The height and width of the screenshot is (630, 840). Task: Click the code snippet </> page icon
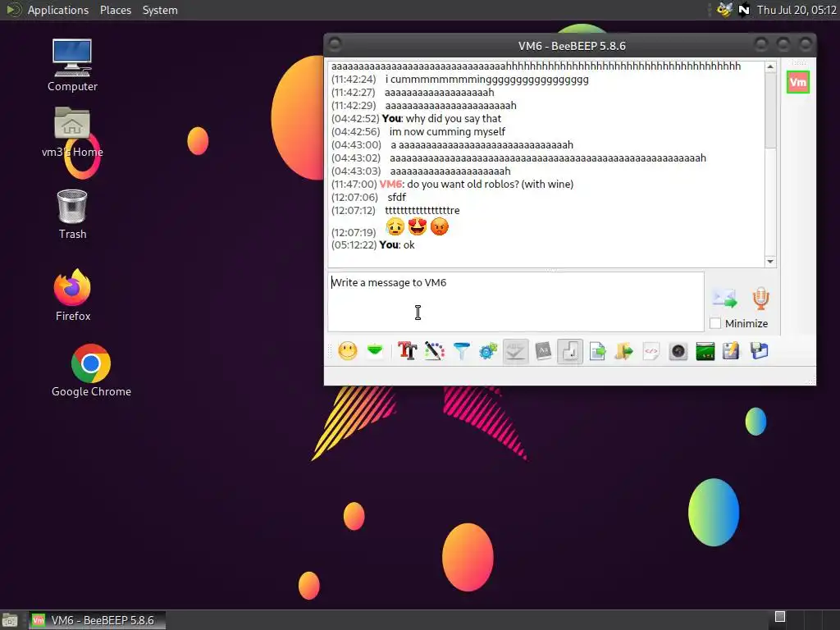coord(651,351)
